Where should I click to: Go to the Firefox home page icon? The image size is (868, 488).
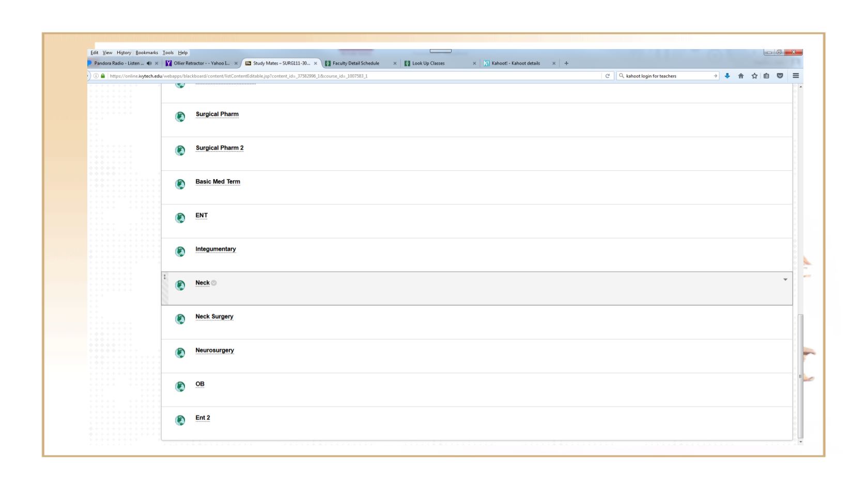click(741, 76)
